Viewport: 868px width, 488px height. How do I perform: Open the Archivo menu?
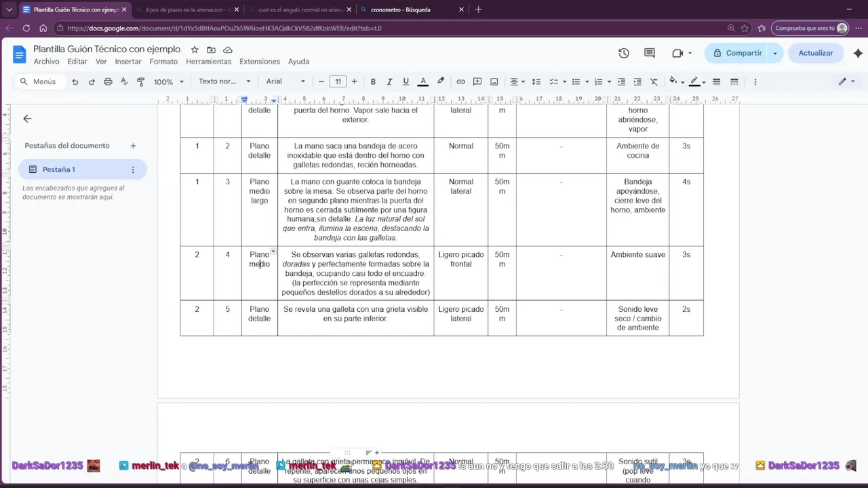pyautogui.click(x=47, y=62)
